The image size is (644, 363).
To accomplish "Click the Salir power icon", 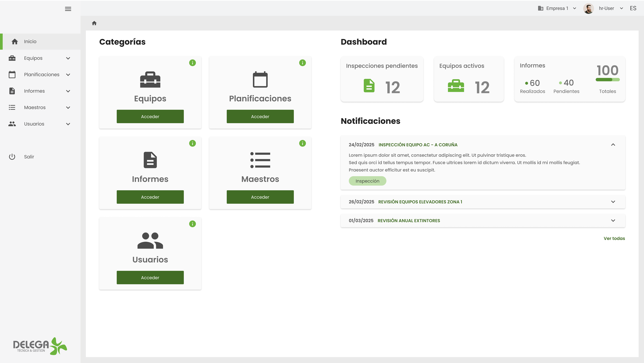I will (12, 157).
